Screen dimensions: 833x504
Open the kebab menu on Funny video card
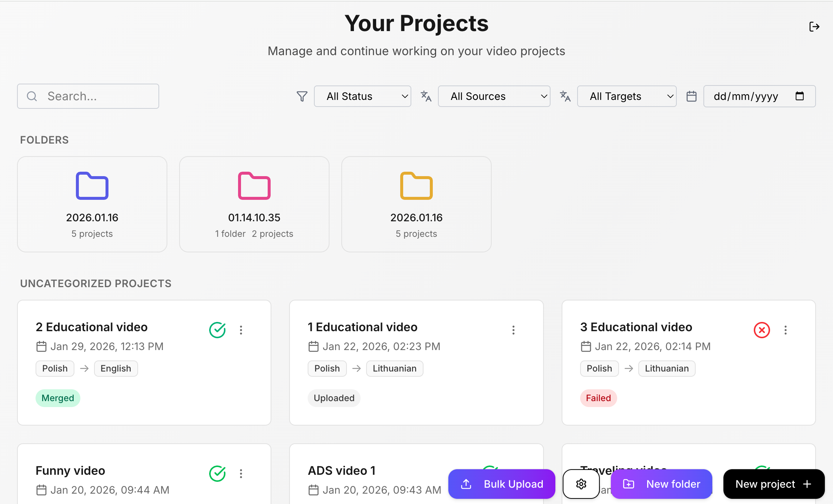tap(241, 474)
